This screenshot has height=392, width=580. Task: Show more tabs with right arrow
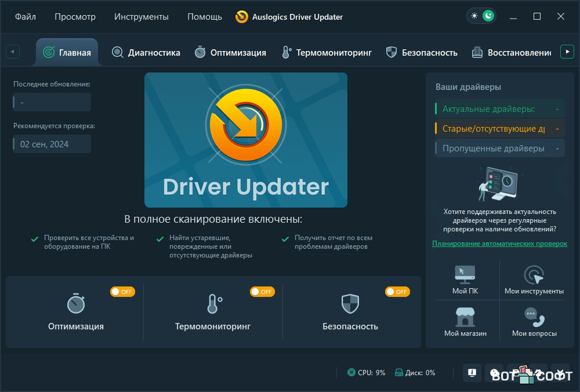567,52
